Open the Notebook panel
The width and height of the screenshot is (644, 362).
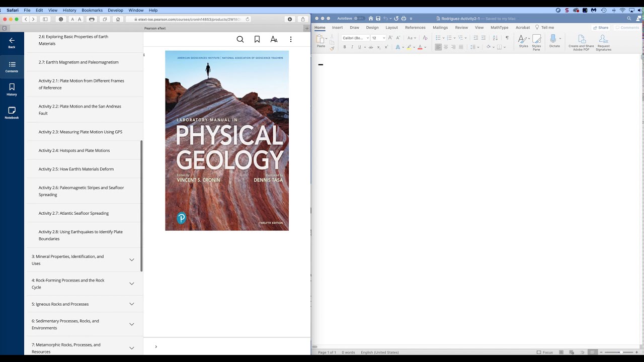(x=12, y=113)
